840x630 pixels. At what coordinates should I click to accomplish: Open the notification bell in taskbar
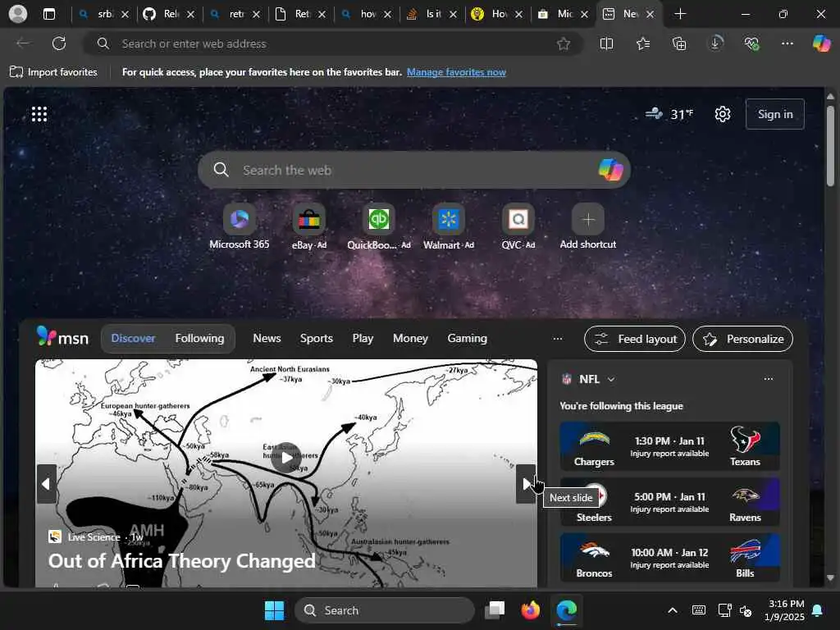[x=818, y=610]
